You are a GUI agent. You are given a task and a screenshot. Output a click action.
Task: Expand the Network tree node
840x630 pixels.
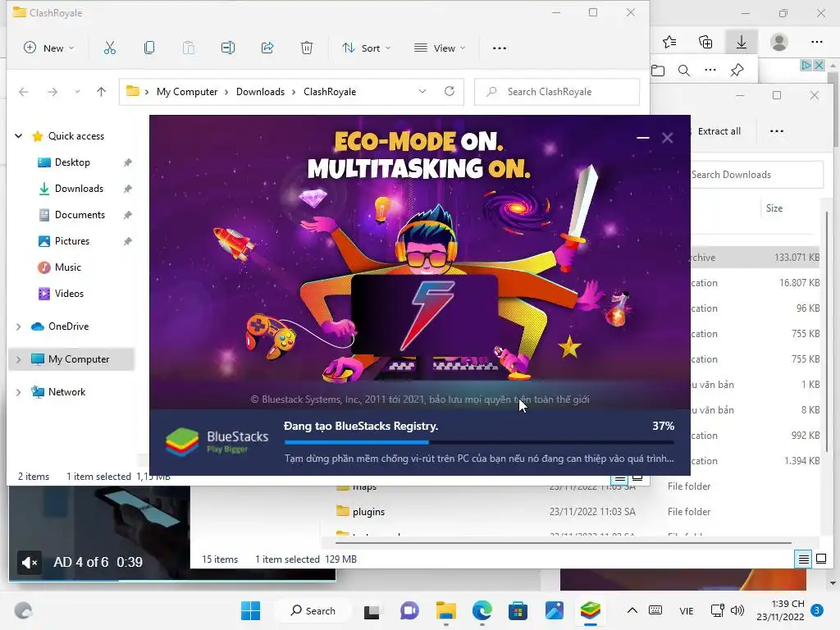pos(19,392)
